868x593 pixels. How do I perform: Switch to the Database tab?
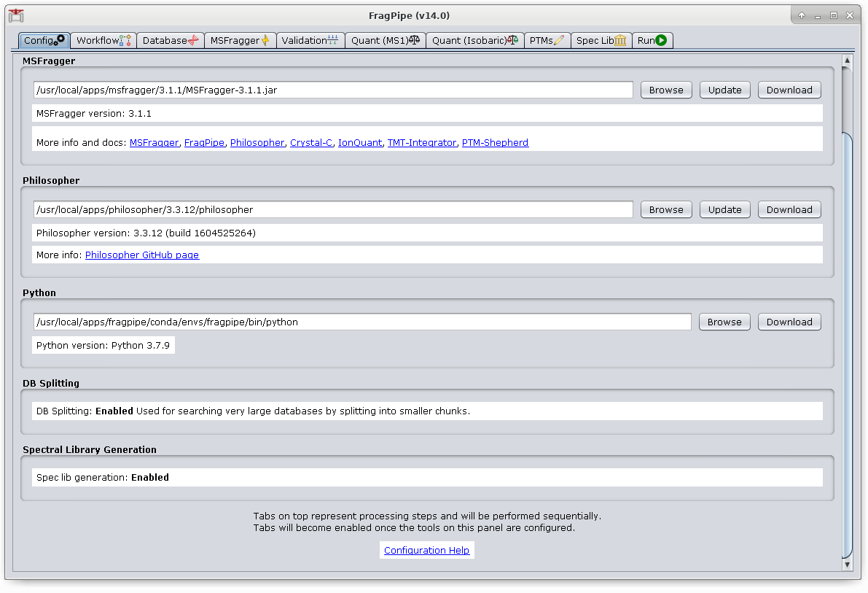(170, 41)
